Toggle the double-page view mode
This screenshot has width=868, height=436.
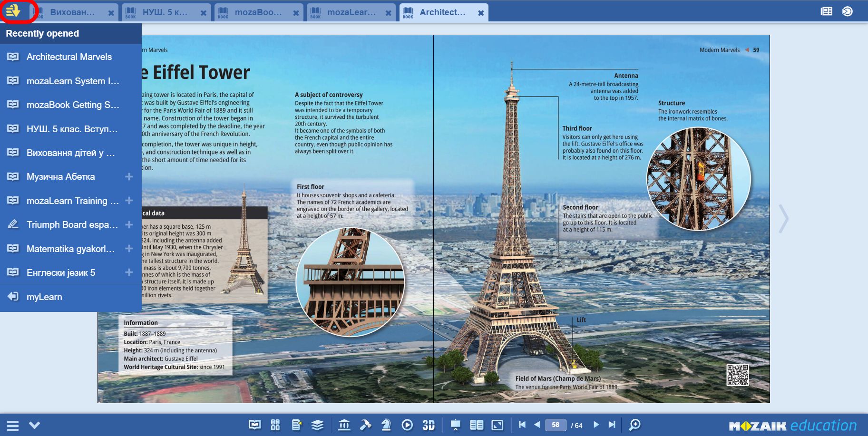point(477,425)
